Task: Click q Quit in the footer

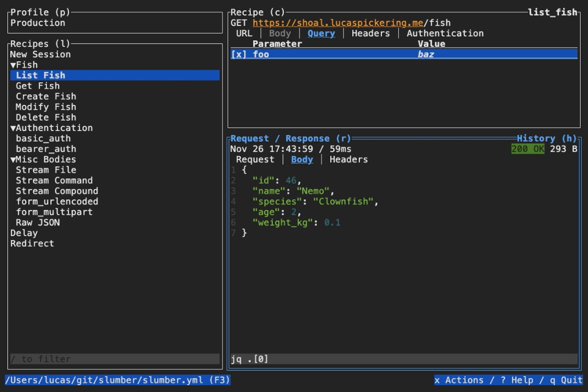Action: 566,380
